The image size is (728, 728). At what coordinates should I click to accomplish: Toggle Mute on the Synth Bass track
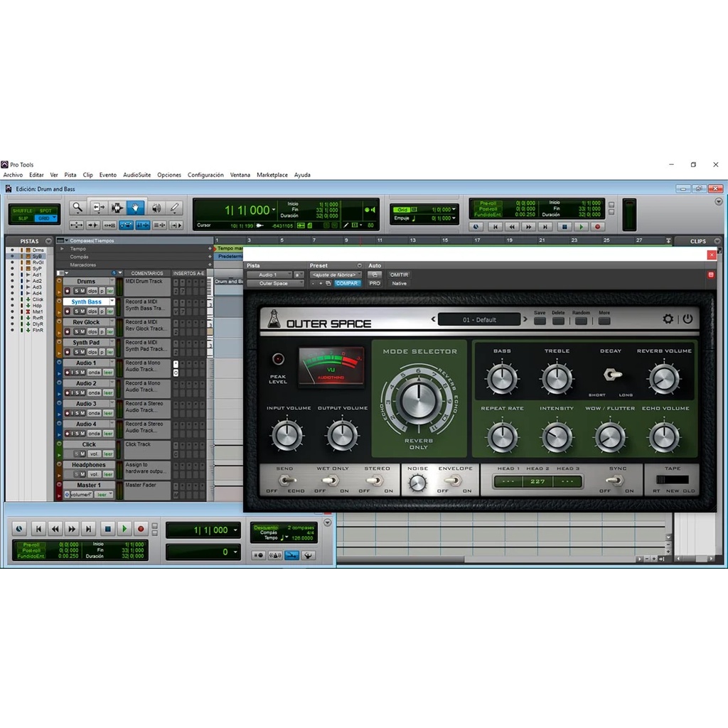[82, 311]
